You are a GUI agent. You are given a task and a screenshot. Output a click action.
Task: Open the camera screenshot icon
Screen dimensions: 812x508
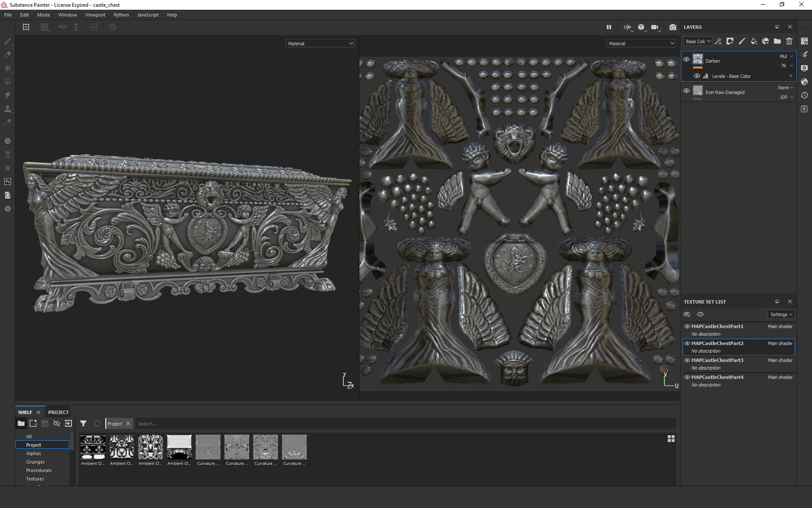pos(673,27)
